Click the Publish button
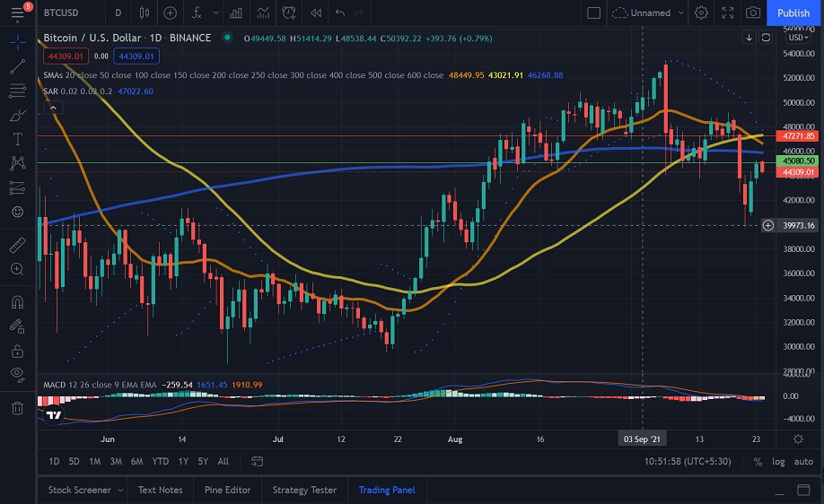824x504 pixels. click(793, 13)
